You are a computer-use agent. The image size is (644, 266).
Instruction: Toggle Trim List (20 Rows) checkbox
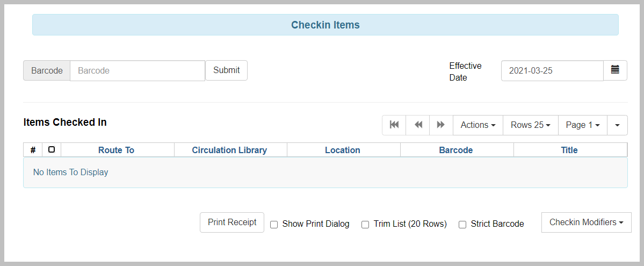[365, 225]
